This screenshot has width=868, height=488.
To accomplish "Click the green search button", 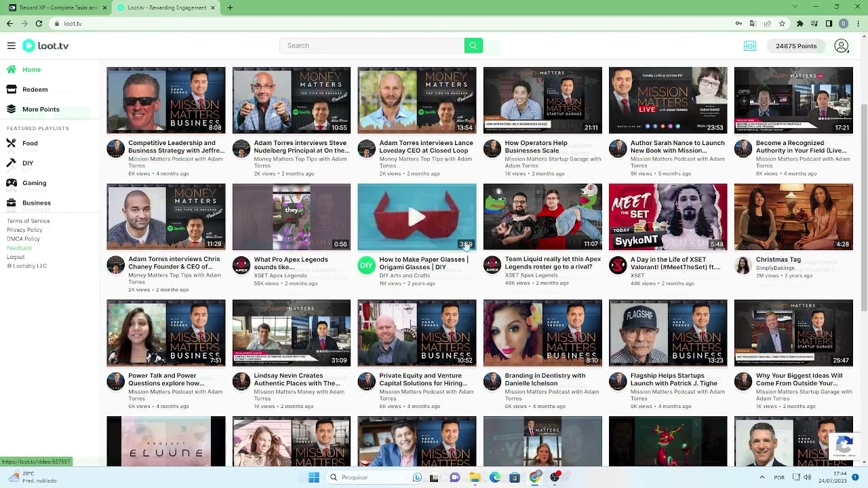I will tap(473, 45).
